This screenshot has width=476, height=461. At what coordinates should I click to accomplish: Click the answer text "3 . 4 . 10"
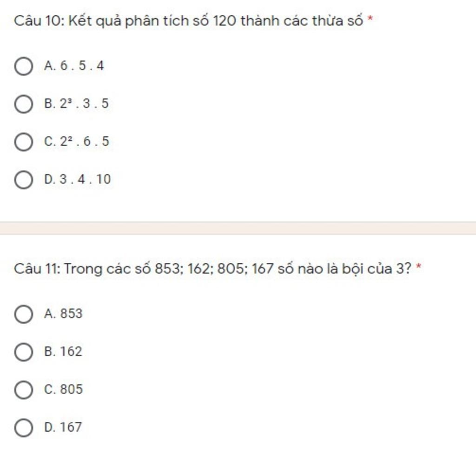pyautogui.click(x=86, y=179)
